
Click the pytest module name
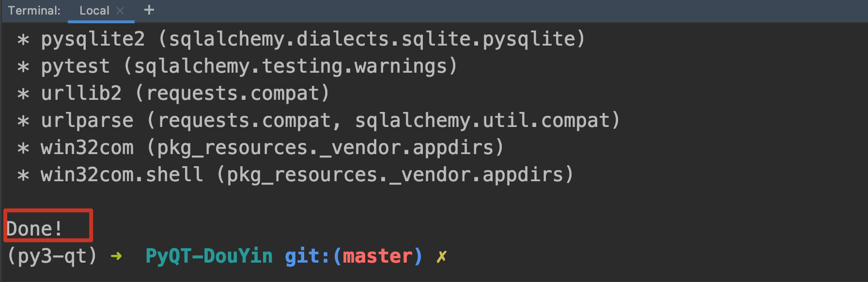pyautogui.click(x=75, y=66)
